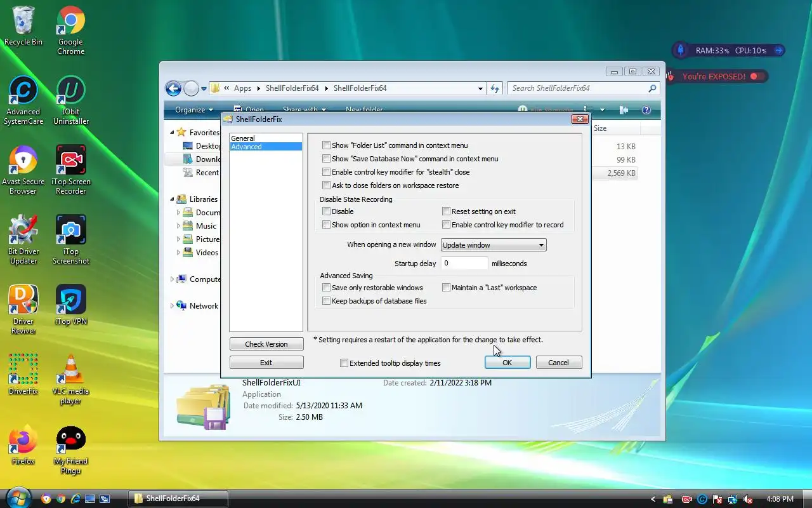Expand the Videos library node
812x508 pixels.
tap(178, 253)
